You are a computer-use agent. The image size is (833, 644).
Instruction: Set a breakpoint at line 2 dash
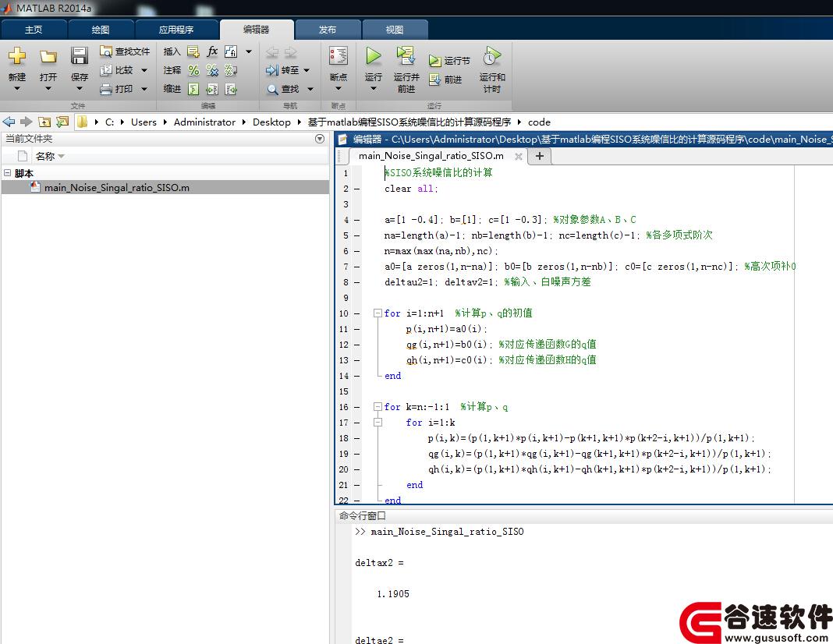click(x=357, y=189)
